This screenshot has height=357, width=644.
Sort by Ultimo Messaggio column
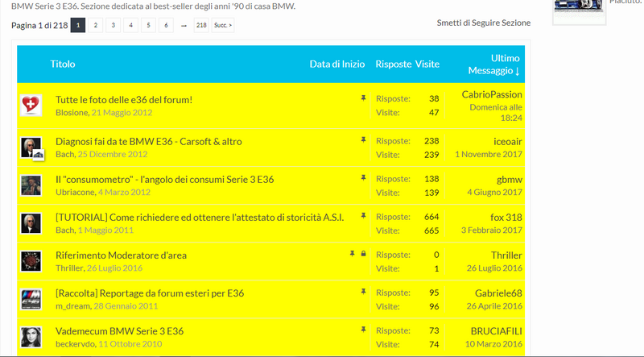click(494, 64)
